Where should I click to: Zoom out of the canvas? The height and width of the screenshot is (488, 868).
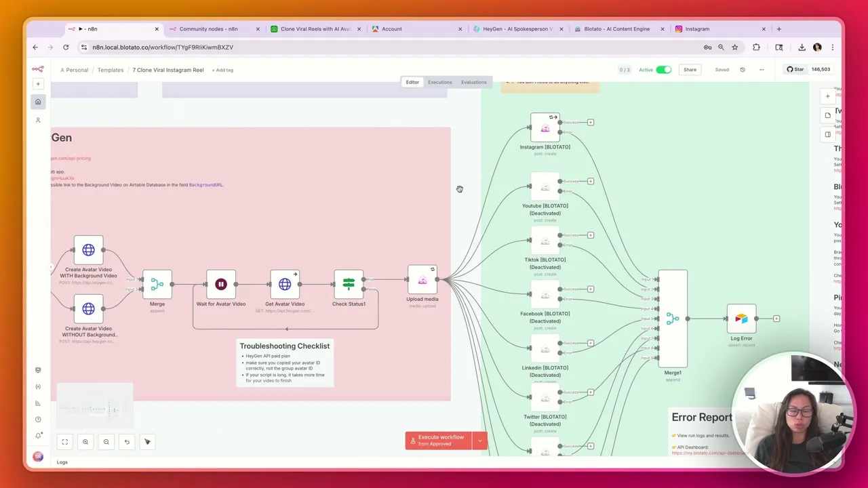(106, 442)
